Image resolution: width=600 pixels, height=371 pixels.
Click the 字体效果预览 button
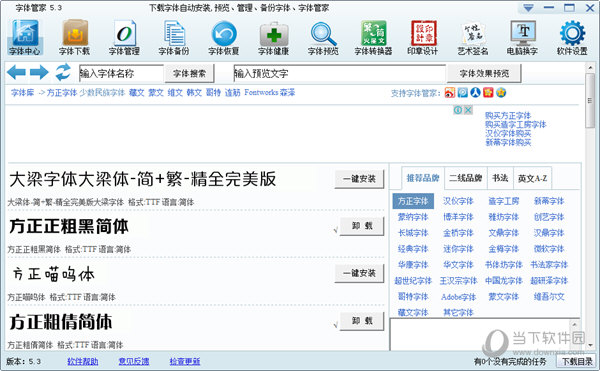(484, 73)
